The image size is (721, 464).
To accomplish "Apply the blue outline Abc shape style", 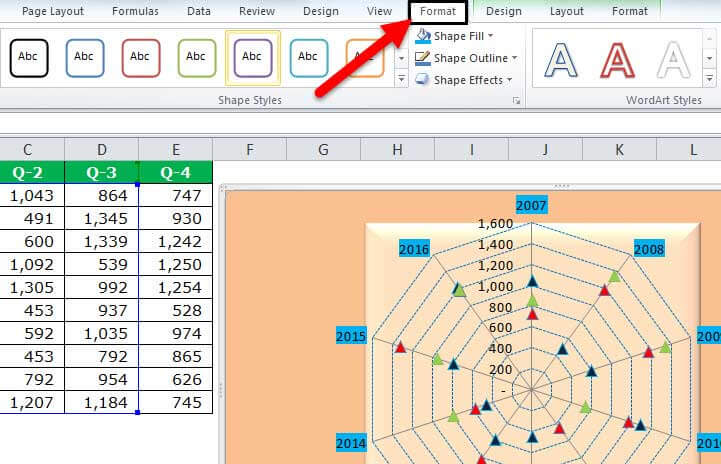I will click(85, 58).
